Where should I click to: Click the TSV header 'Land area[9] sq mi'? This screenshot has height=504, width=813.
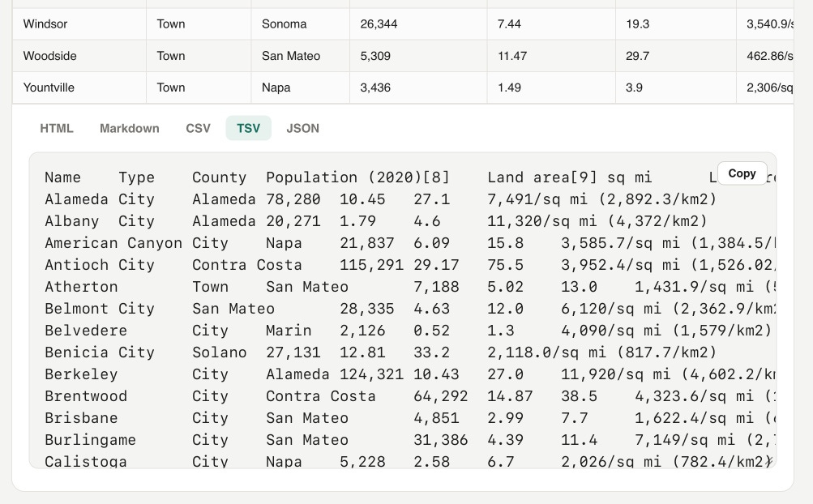[x=569, y=177]
